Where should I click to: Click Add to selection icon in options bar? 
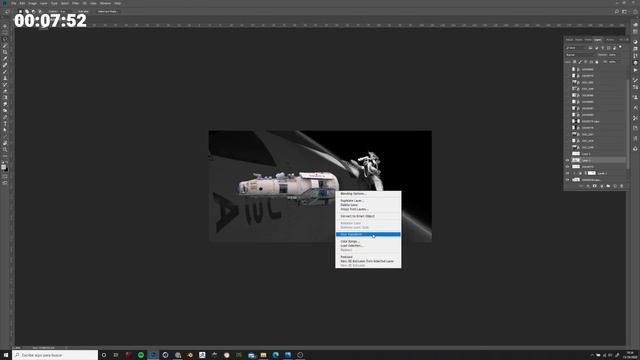27,11
